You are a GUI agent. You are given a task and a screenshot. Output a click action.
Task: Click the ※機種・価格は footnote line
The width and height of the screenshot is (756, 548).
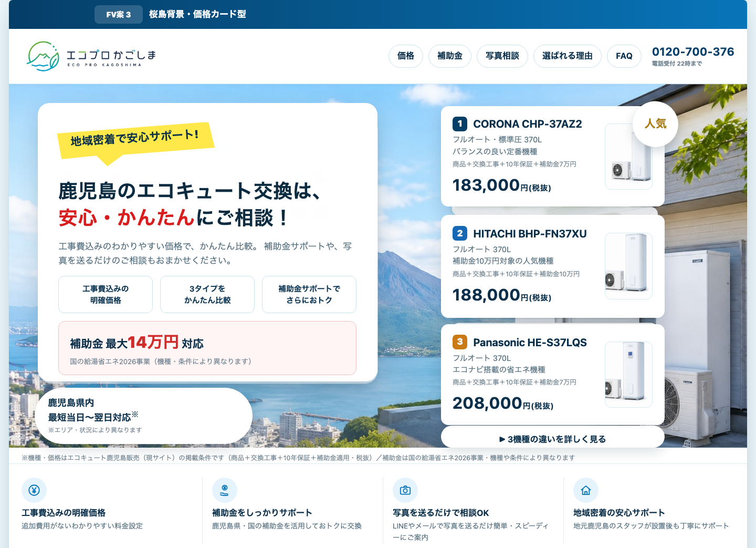(298, 458)
